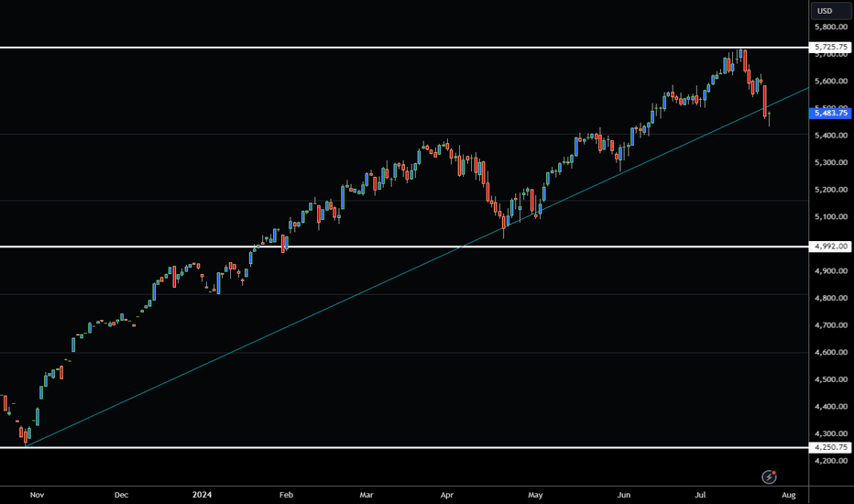Click the 4,700.00 price axis label
Screen dimensions: 854x504
click(x=830, y=325)
